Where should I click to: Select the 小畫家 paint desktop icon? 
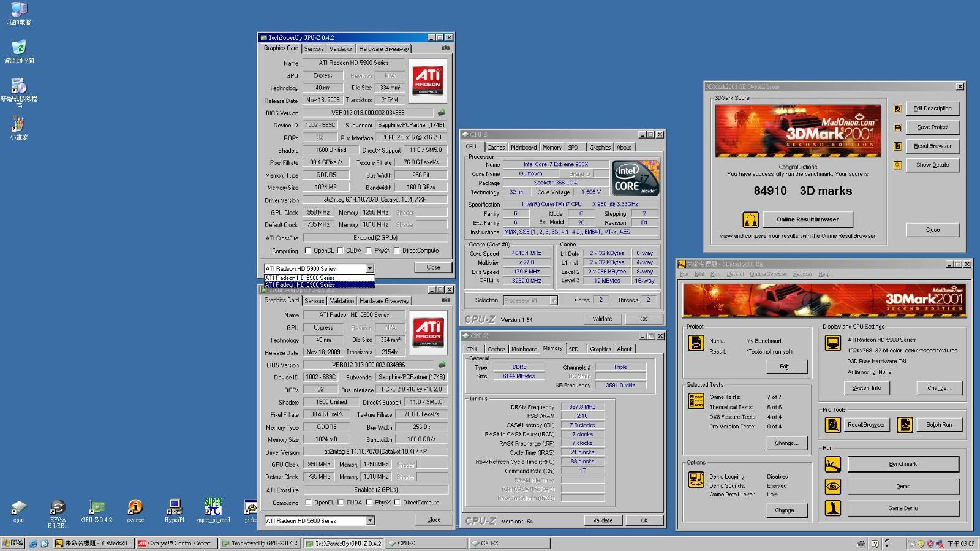[x=19, y=128]
